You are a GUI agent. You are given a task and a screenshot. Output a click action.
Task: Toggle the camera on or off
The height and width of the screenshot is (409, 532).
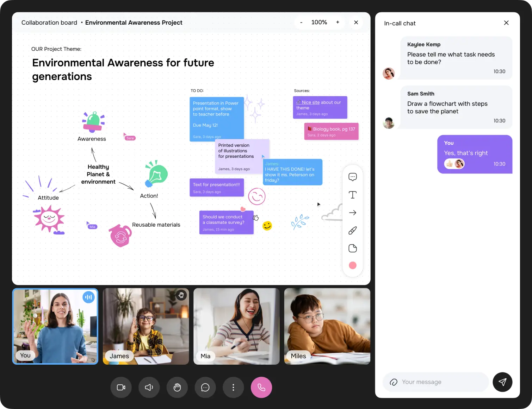(x=121, y=387)
